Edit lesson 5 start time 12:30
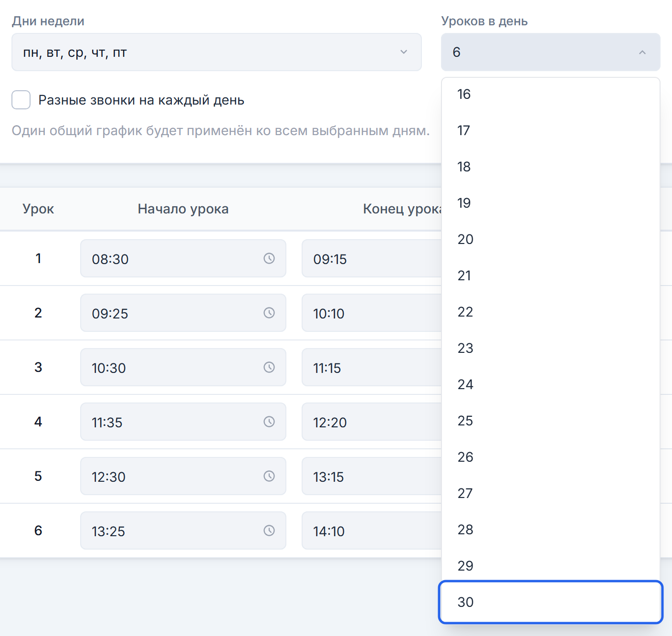The width and height of the screenshot is (672, 636). point(183,476)
